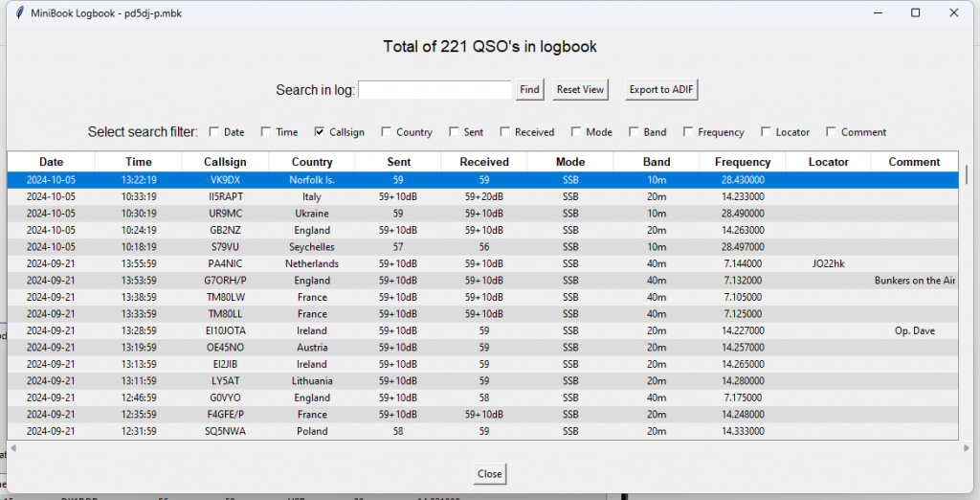Sort by the Date column header
The width and height of the screenshot is (980, 500).
click(51, 162)
